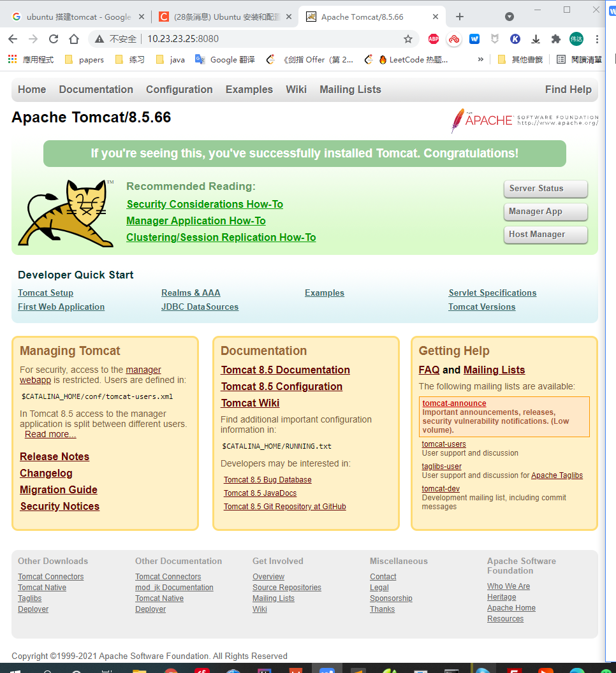The height and width of the screenshot is (673, 616).
Task: Click the blue K extension icon
Action: [515, 39]
